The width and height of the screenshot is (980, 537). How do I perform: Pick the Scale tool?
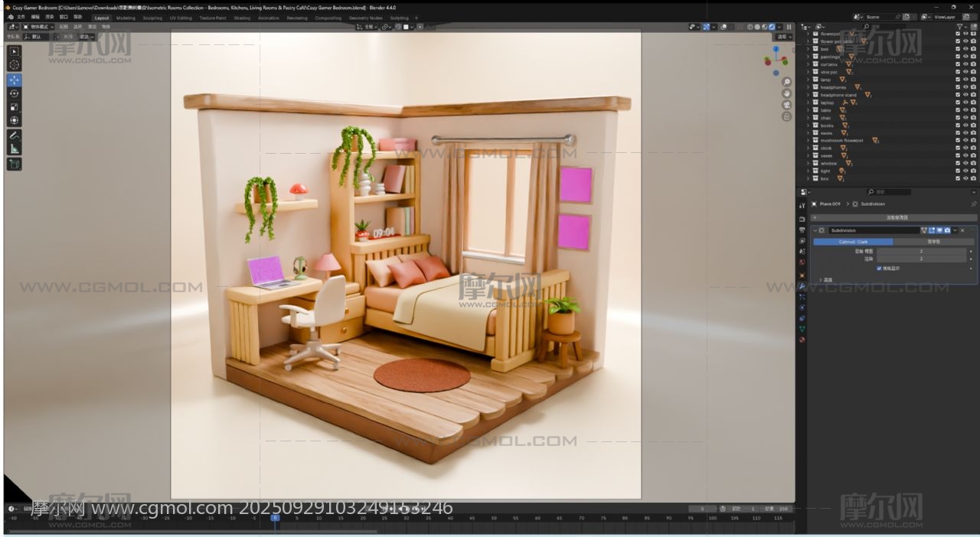[x=15, y=107]
